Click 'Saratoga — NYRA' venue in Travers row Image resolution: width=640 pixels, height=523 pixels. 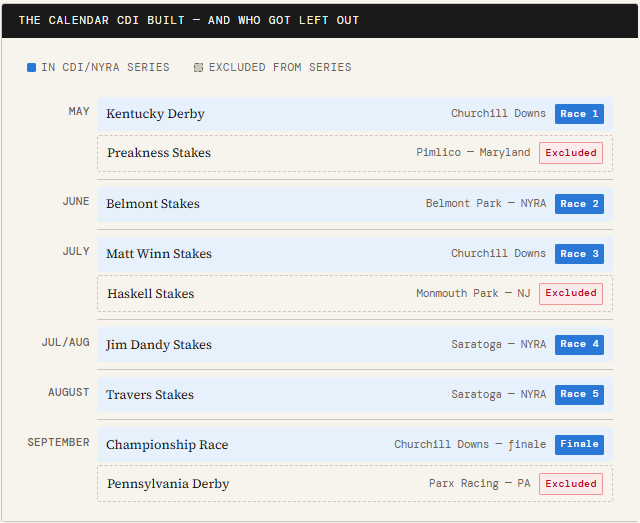[x=498, y=394]
